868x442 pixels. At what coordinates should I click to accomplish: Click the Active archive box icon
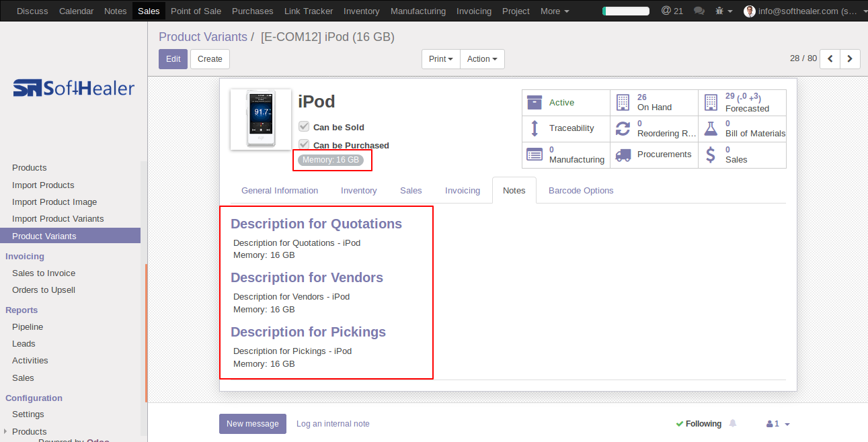click(535, 102)
